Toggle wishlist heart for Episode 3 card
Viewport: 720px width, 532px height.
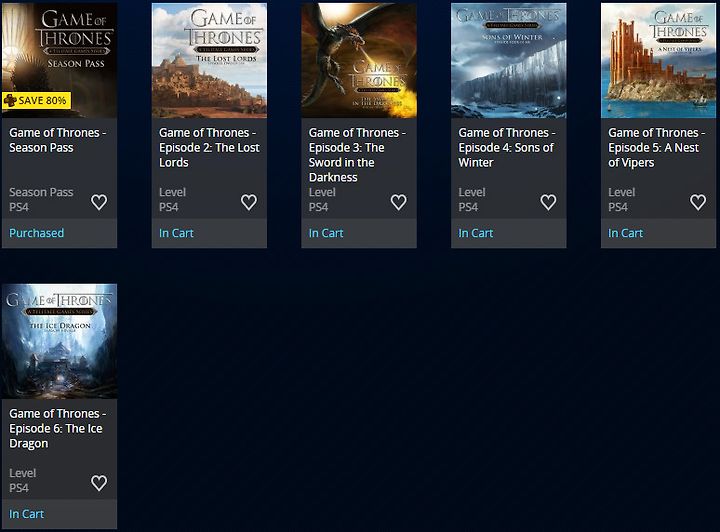[399, 202]
